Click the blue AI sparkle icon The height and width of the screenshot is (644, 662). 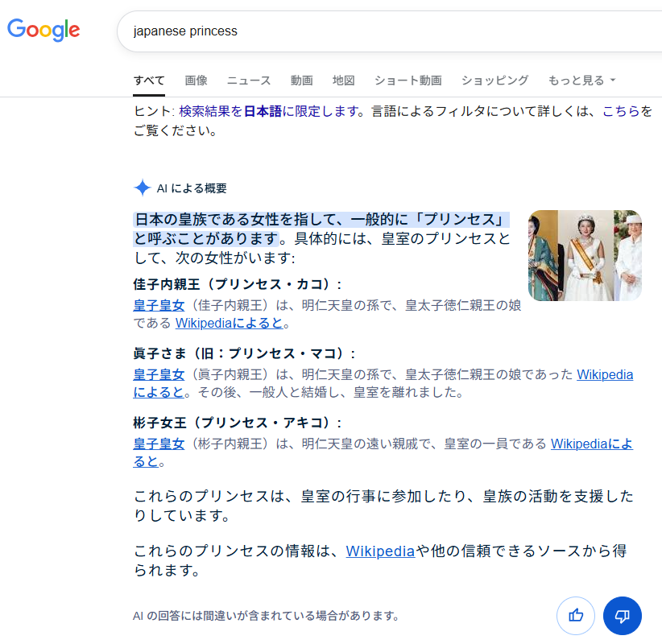click(143, 188)
